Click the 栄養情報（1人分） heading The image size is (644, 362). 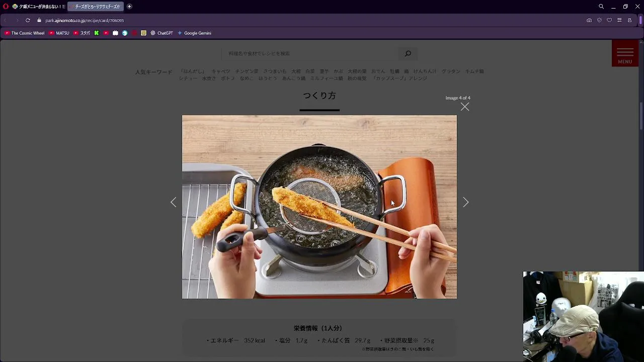tap(318, 328)
